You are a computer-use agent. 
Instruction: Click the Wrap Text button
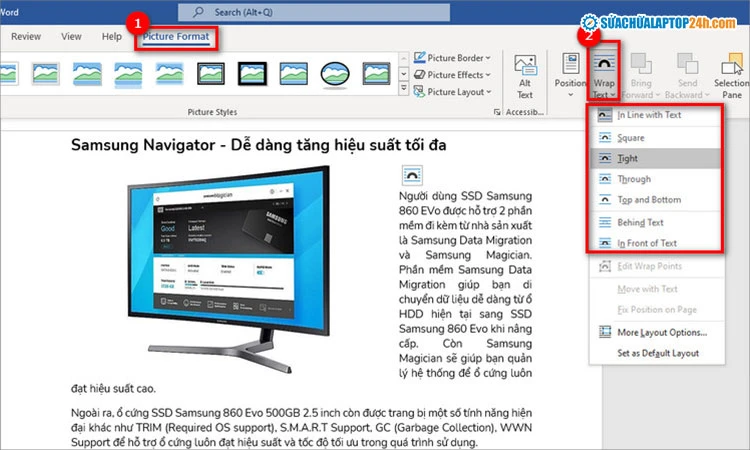point(604,77)
